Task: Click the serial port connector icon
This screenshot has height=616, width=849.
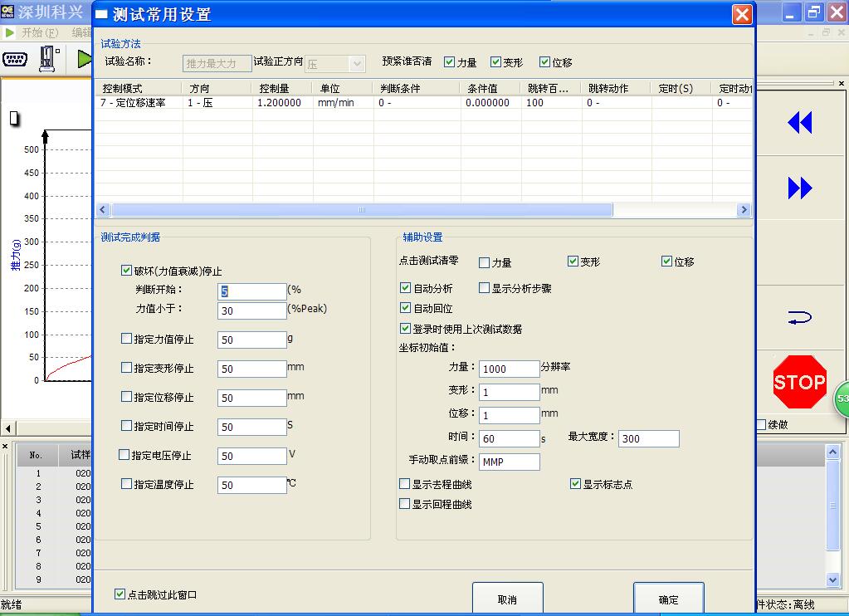Action: (x=15, y=59)
